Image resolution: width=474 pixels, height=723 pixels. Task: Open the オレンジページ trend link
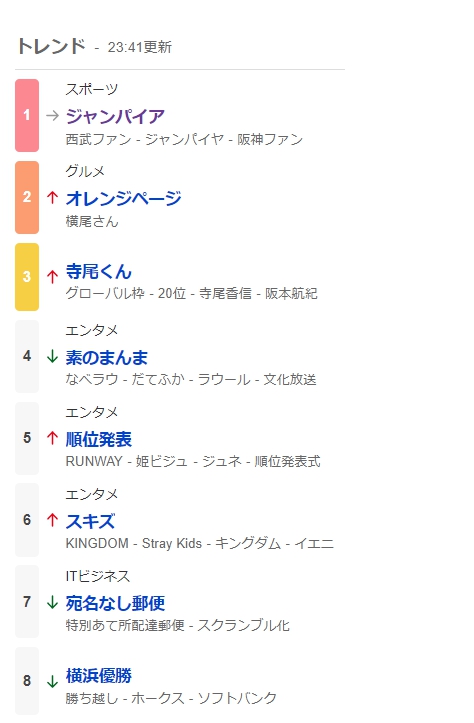point(123,198)
